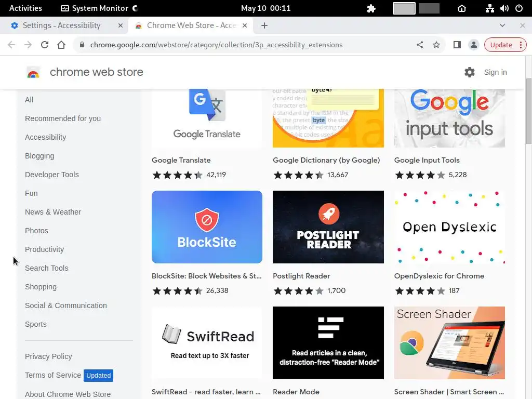The image size is (532, 399).
Task: Share this page using the share icon
Action: [420, 45]
